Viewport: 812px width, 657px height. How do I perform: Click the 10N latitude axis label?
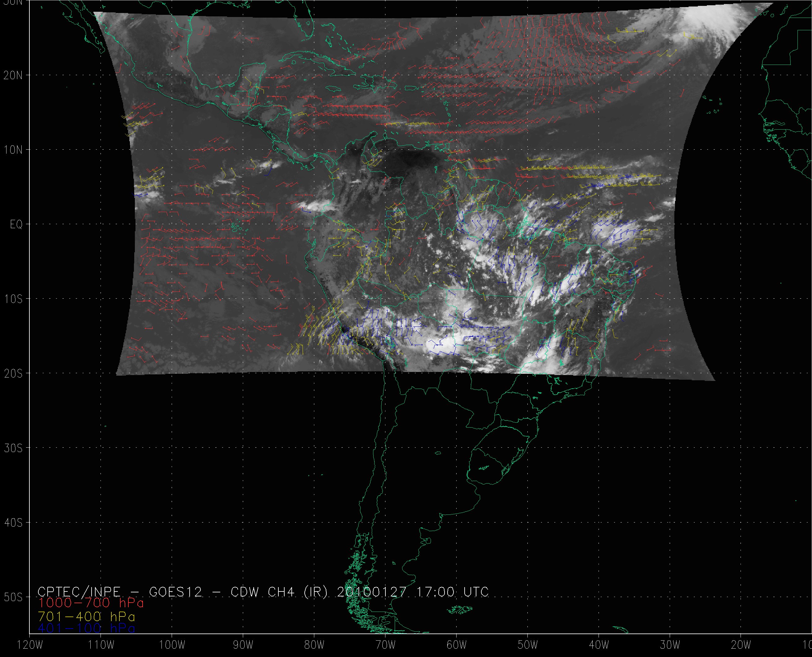coord(13,150)
